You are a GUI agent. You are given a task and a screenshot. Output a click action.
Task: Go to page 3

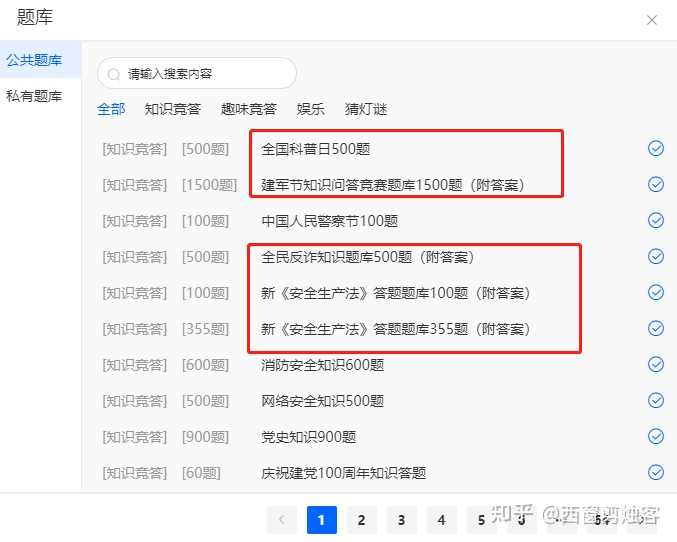402,520
